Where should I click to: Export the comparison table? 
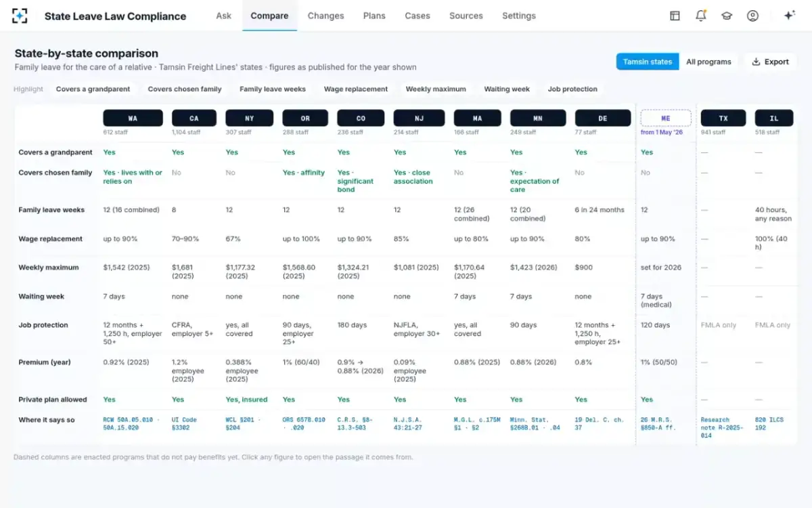pyautogui.click(x=770, y=62)
